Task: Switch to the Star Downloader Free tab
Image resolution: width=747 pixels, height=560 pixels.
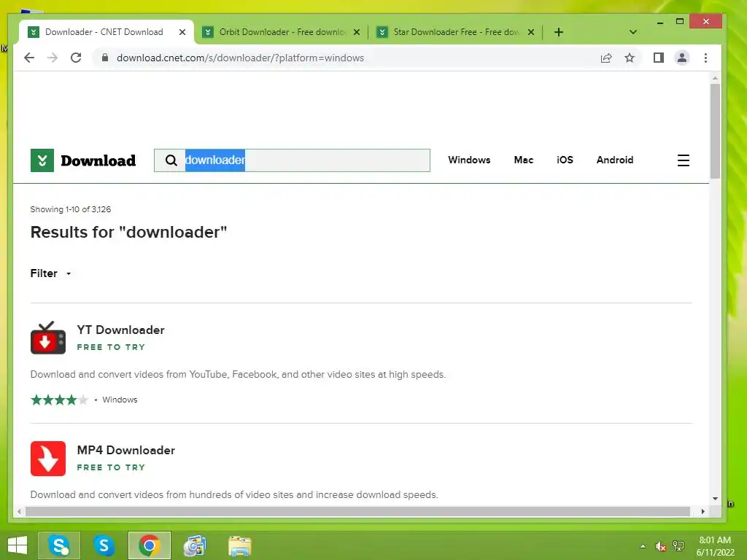Action: [455, 32]
